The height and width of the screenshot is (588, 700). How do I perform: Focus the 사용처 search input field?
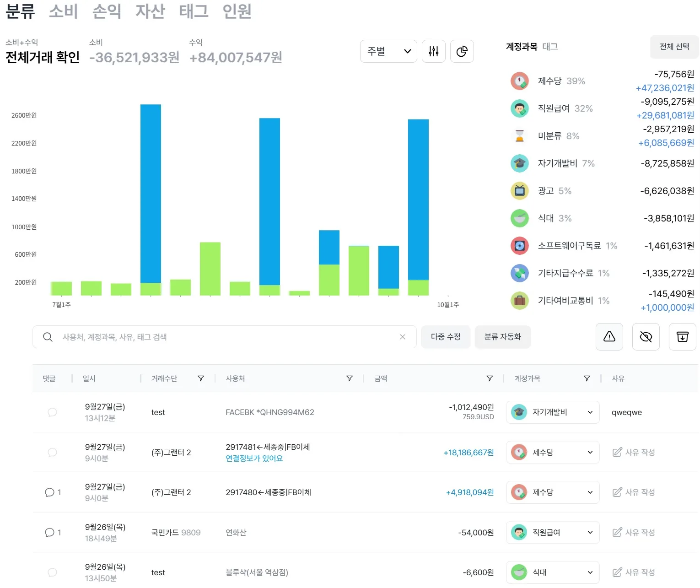224,337
